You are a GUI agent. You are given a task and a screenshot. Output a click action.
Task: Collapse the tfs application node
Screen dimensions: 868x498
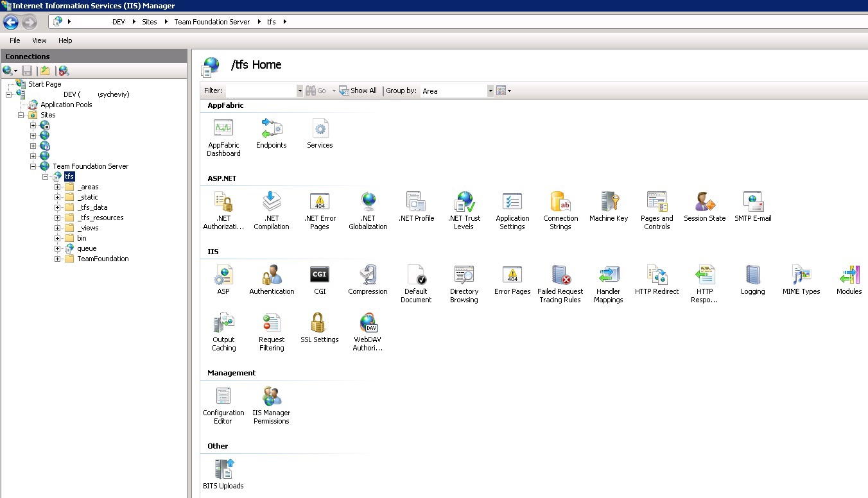click(45, 176)
